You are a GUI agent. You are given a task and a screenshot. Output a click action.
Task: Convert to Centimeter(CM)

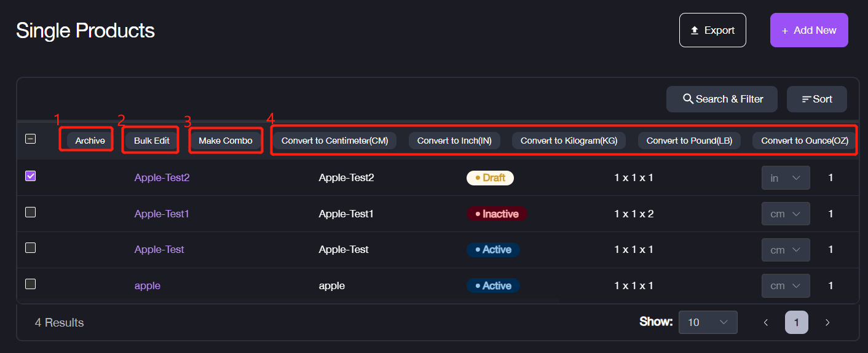tap(334, 141)
